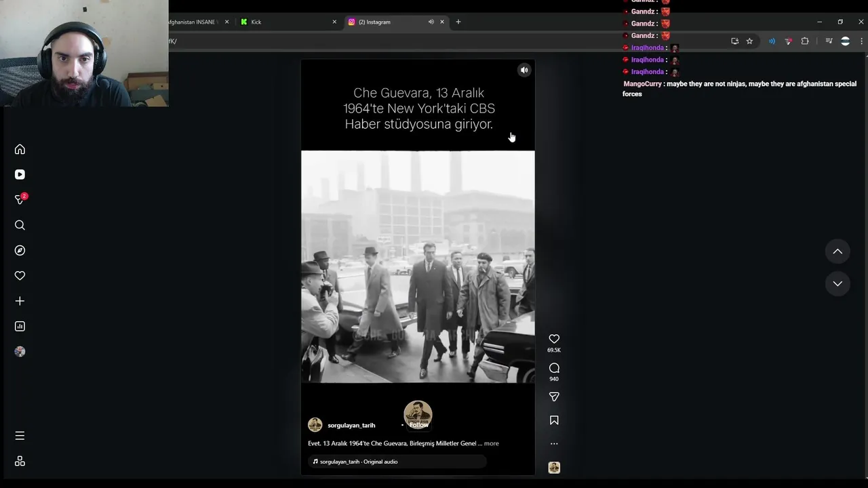The width and height of the screenshot is (868, 488).
Task: Close the Instagram tab
Action: (x=442, y=22)
